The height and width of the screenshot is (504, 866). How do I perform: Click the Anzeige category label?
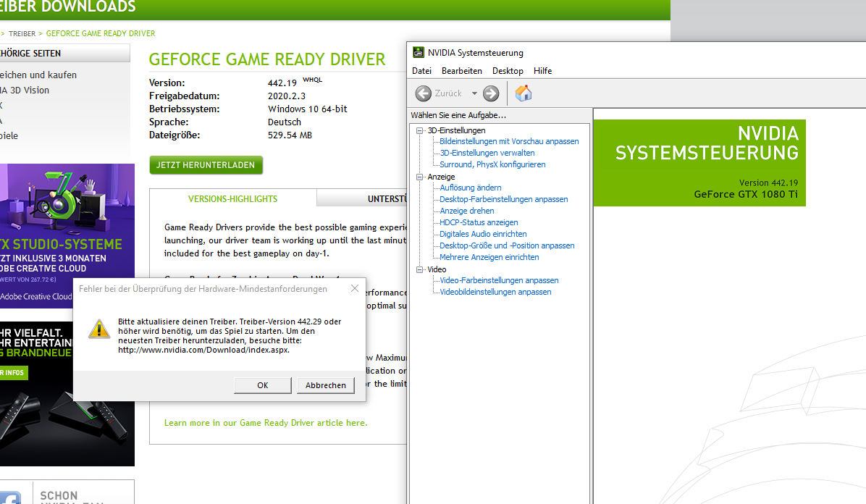pyautogui.click(x=441, y=177)
